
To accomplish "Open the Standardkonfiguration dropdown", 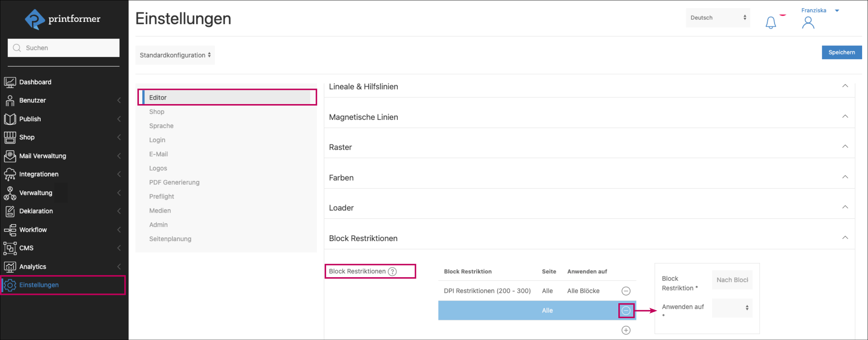I will tap(175, 55).
